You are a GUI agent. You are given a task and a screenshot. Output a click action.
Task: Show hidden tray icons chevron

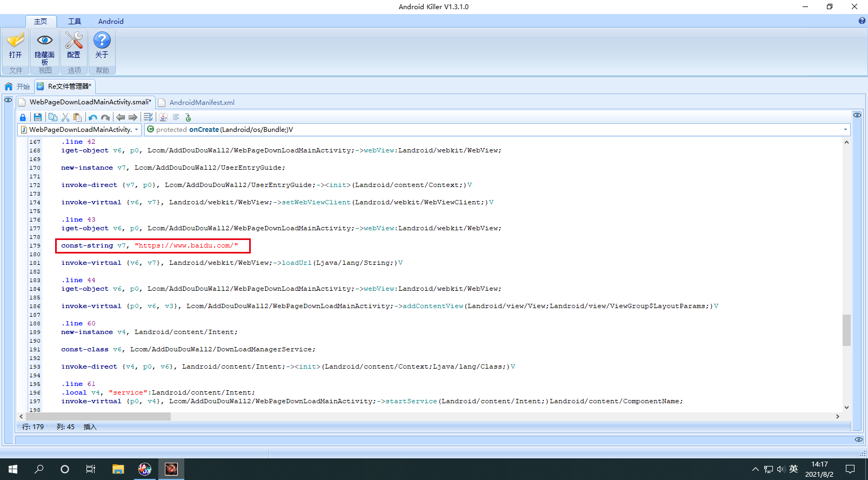(x=755, y=469)
